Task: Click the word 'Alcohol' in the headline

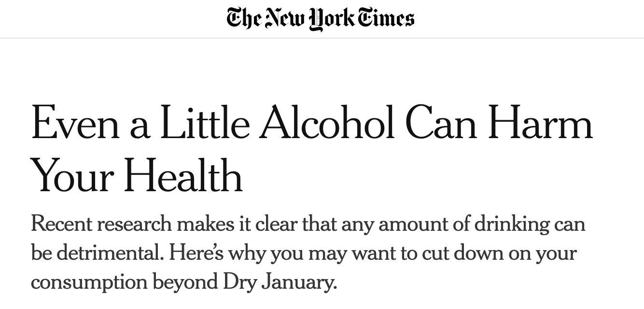Action: point(327,122)
